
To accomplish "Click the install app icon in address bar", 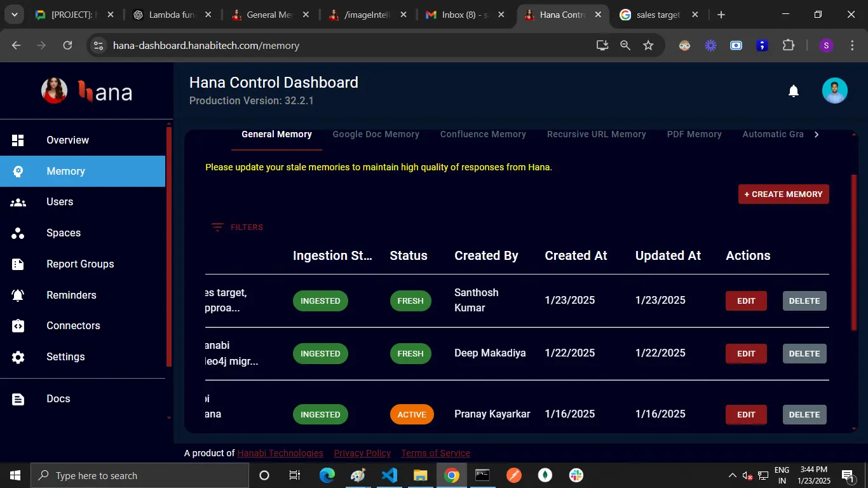I will pyautogui.click(x=602, y=45).
